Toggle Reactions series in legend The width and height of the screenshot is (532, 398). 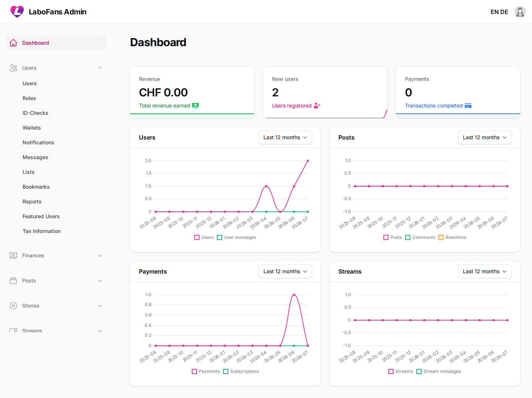click(x=452, y=237)
